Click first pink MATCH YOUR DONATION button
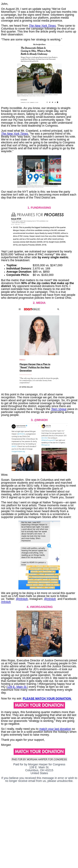 [39, 705]
